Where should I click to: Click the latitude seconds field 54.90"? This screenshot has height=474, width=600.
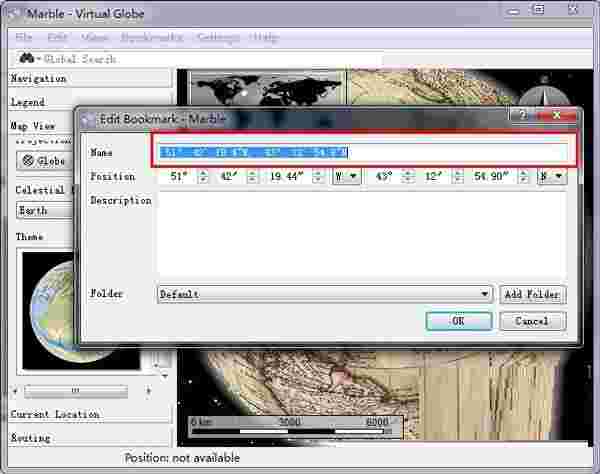coord(492,176)
